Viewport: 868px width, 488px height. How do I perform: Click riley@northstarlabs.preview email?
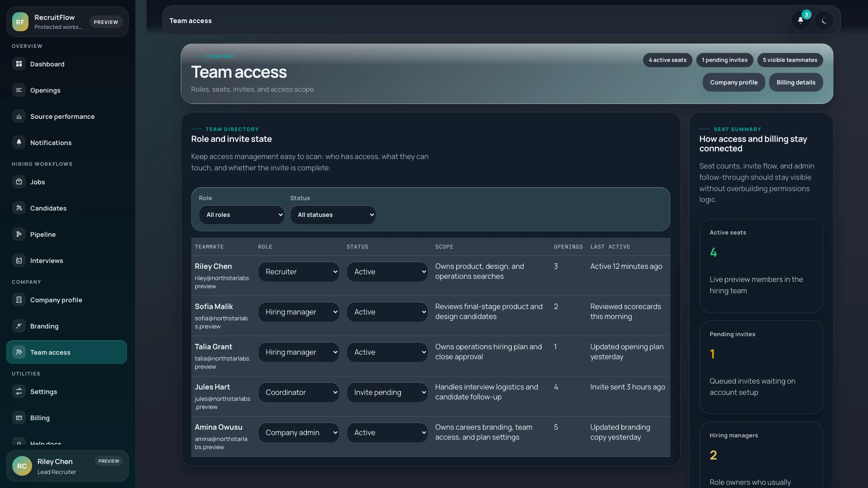pos(222,282)
